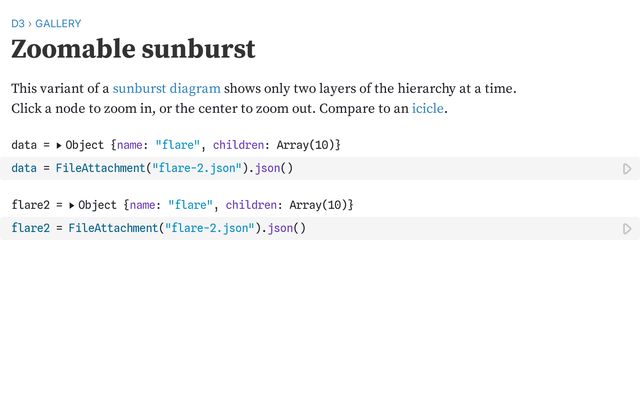Open the D3 breadcrumb link
The height and width of the screenshot is (400, 640).
pos(17,23)
